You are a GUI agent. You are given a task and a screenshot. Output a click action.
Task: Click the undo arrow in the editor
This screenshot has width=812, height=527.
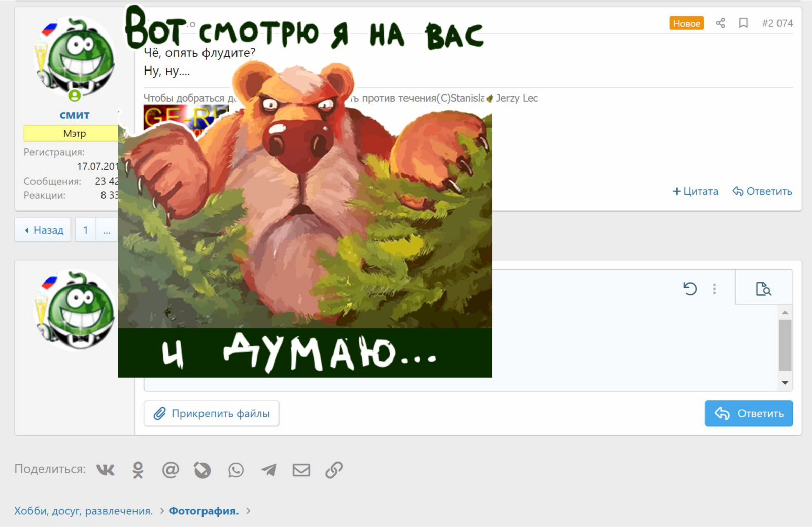[690, 289]
